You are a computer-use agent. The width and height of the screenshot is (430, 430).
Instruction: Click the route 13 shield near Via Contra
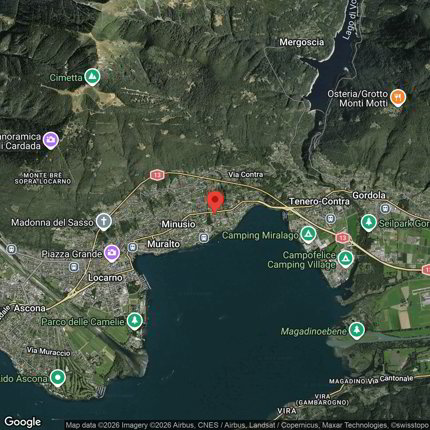157,175
